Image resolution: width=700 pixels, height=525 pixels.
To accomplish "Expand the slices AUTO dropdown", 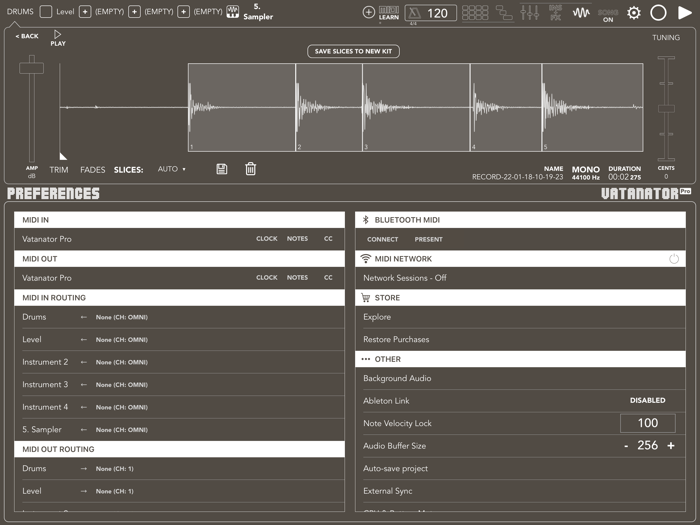I will pyautogui.click(x=172, y=169).
